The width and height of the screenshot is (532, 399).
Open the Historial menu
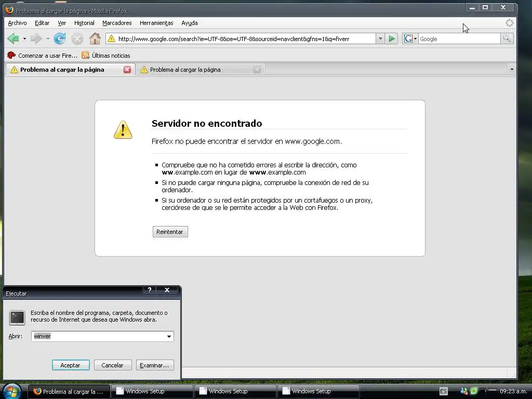pyautogui.click(x=84, y=23)
